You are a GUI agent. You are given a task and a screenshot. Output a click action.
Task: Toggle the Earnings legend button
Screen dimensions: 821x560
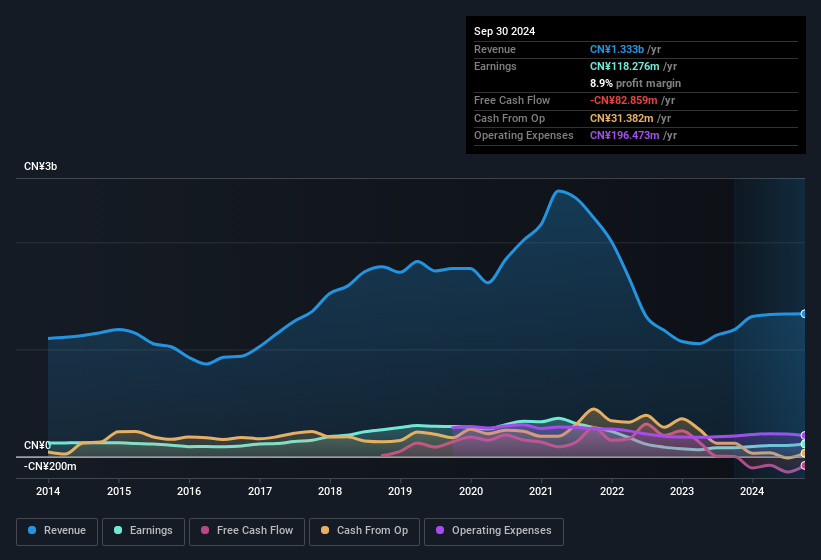pos(143,531)
